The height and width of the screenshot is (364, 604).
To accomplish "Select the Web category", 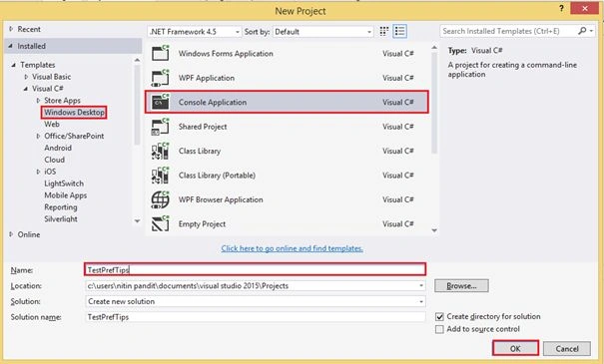I will tap(52, 125).
